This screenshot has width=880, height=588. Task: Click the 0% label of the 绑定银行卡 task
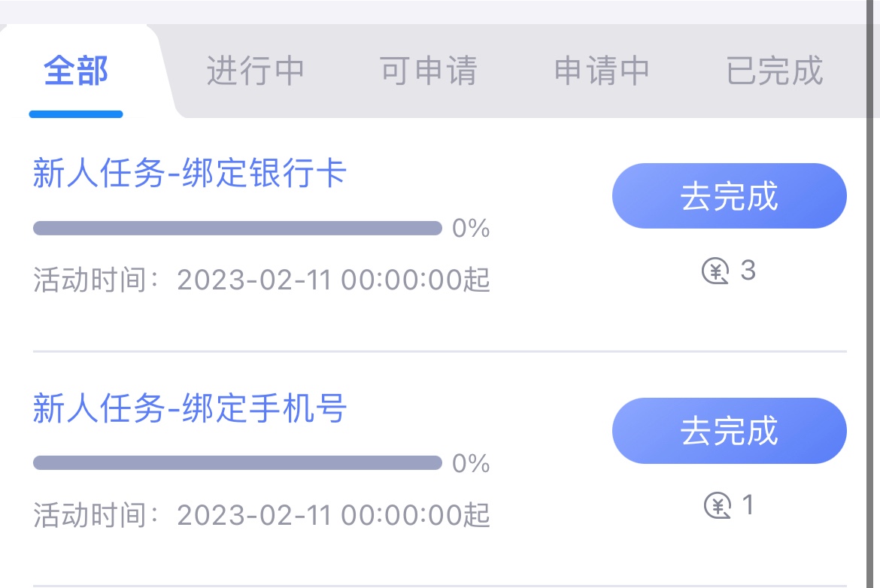click(x=471, y=229)
